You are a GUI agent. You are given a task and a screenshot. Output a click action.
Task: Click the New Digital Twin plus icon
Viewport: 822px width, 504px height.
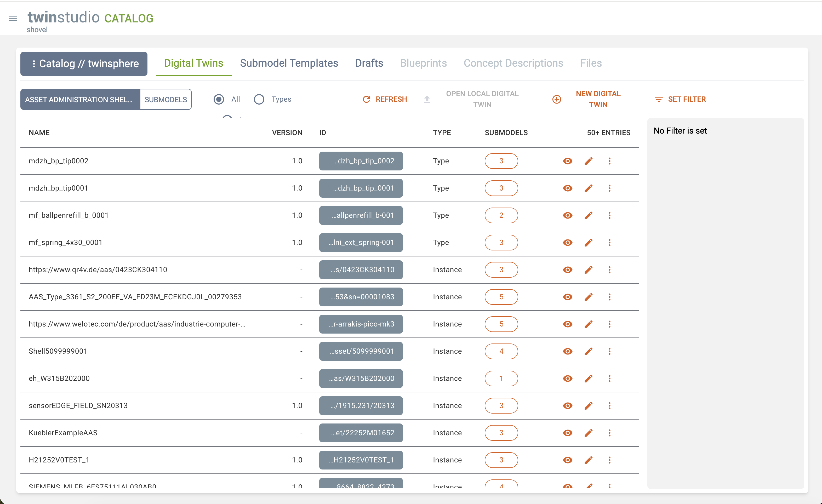(556, 99)
